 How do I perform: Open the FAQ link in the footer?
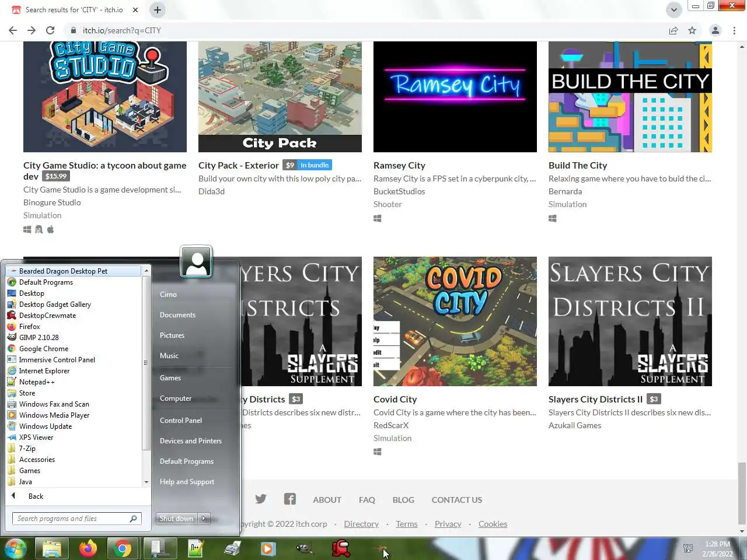(367, 500)
